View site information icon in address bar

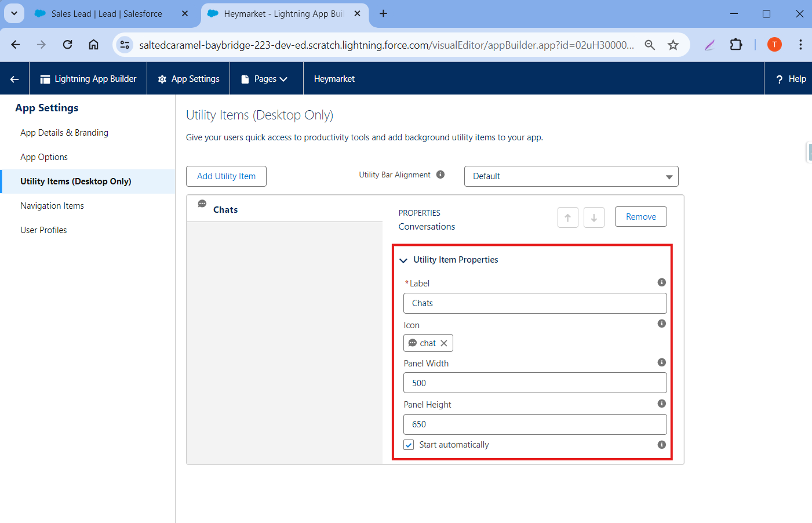(x=125, y=45)
